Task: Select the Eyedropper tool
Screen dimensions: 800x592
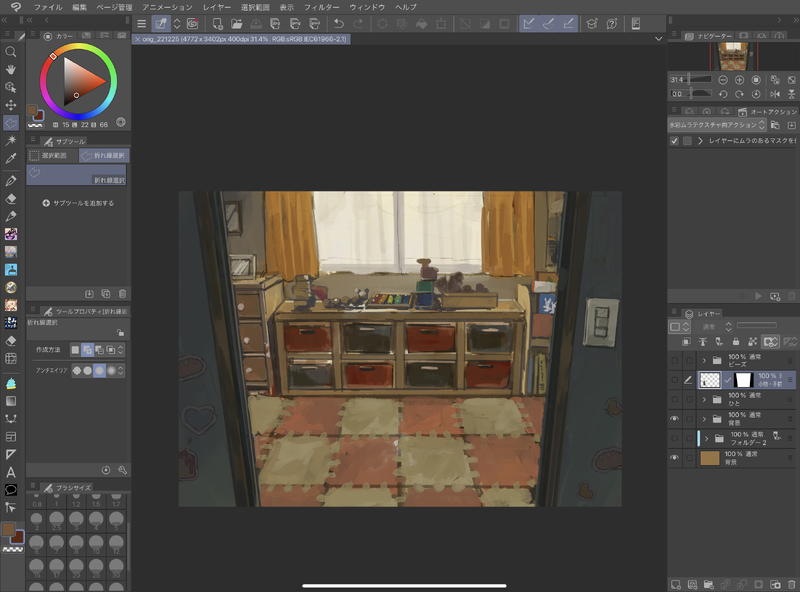Action: pos(10,158)
